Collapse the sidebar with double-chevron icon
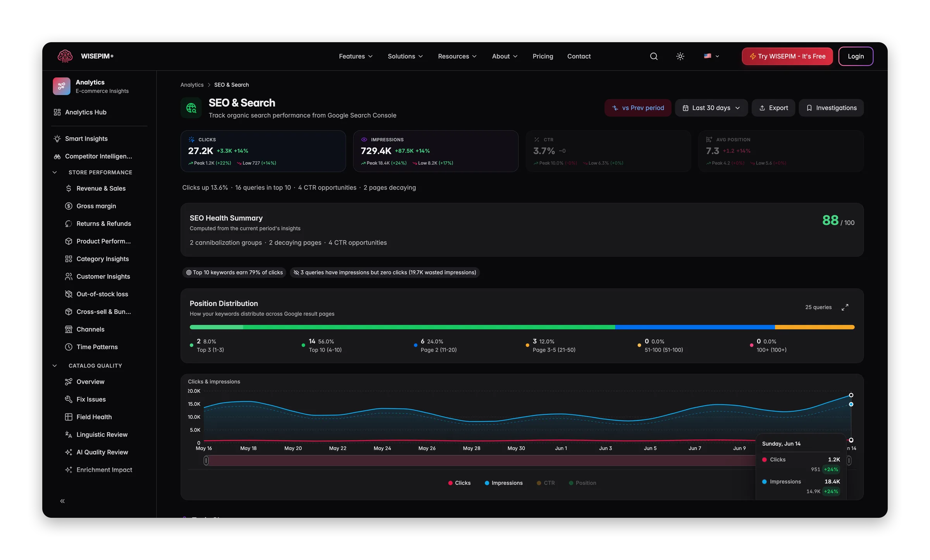Screen dimensions: 930x560 [x=62, y=501]
